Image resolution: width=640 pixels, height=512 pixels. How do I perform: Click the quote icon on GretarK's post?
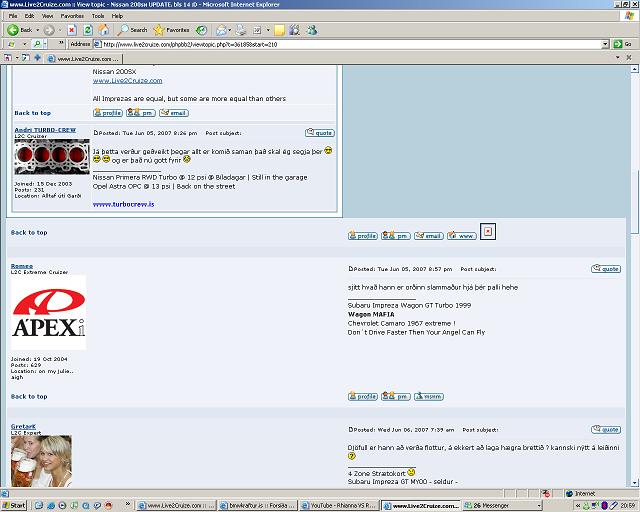point(605,430)
